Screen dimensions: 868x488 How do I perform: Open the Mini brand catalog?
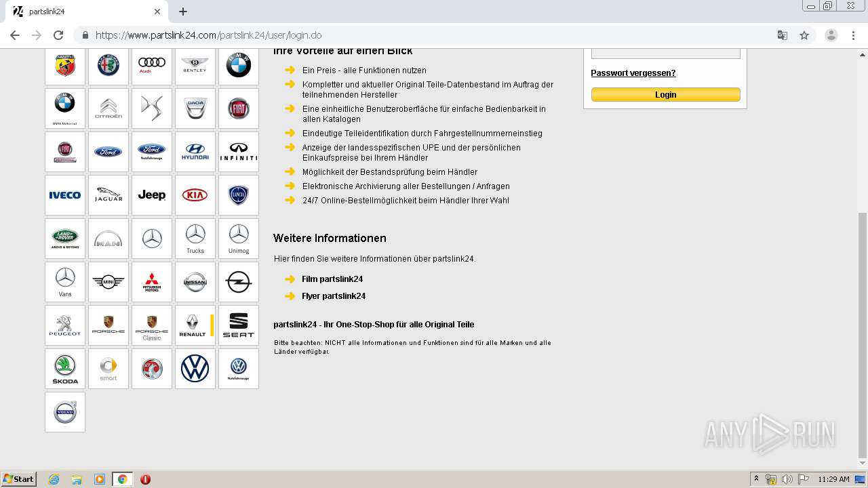click(x=108, y=282)
